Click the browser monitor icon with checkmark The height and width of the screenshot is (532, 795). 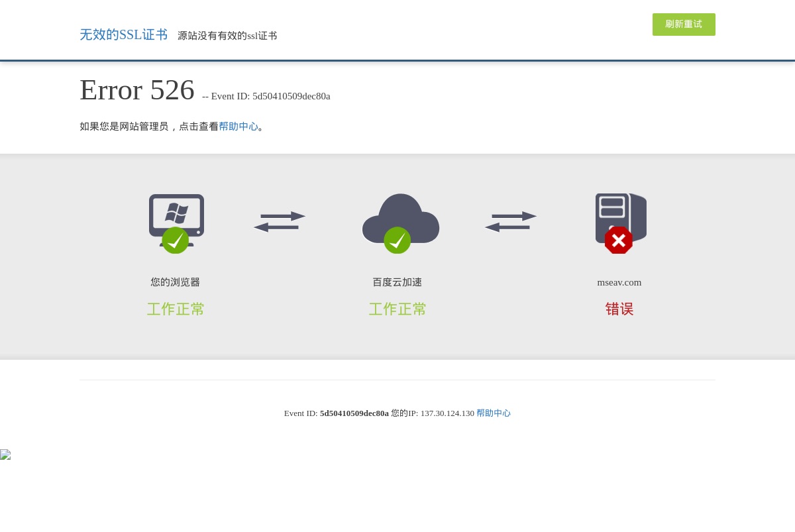[176, 223]
